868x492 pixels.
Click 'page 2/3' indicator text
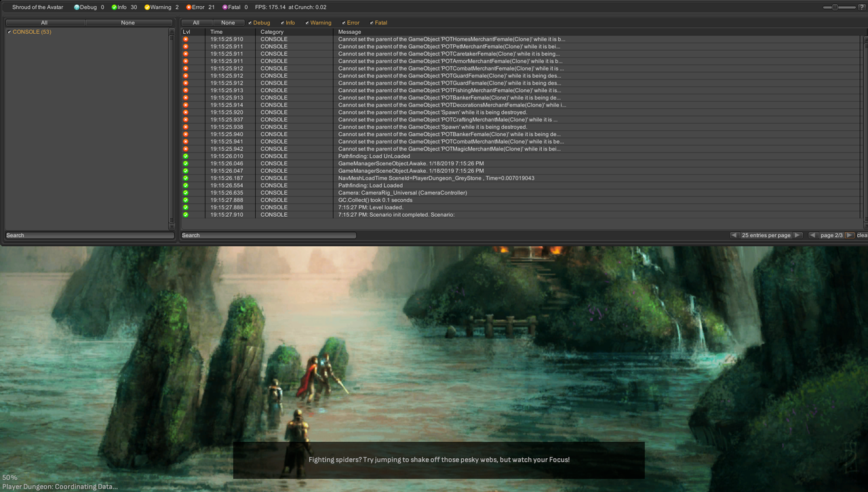click(831, 235)
